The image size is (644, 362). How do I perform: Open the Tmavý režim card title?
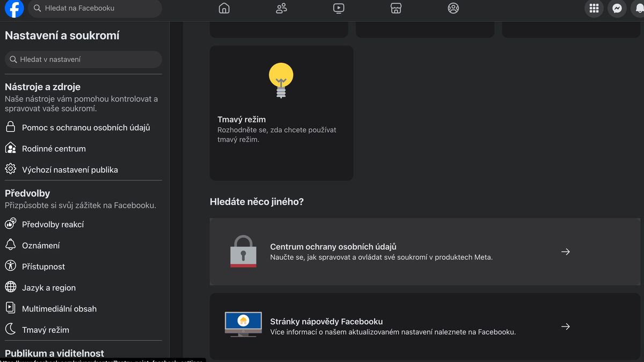[x=241, y=119]
